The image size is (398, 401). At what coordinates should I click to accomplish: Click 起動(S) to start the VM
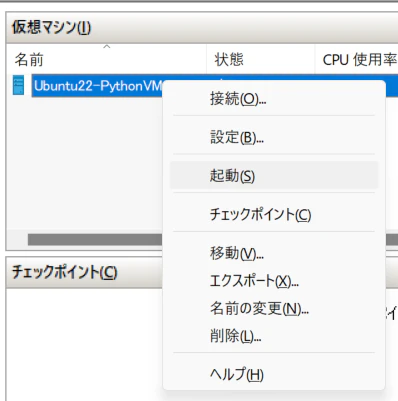[x=274, y=175]
